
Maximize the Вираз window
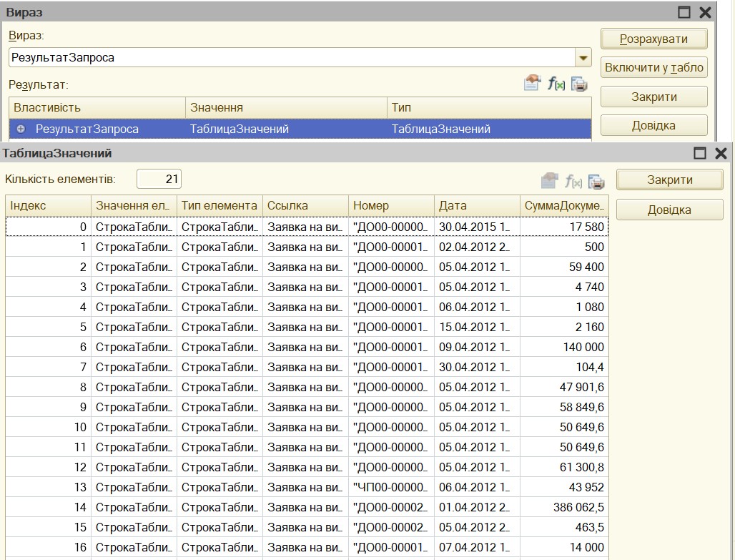[x=684, y=12]
